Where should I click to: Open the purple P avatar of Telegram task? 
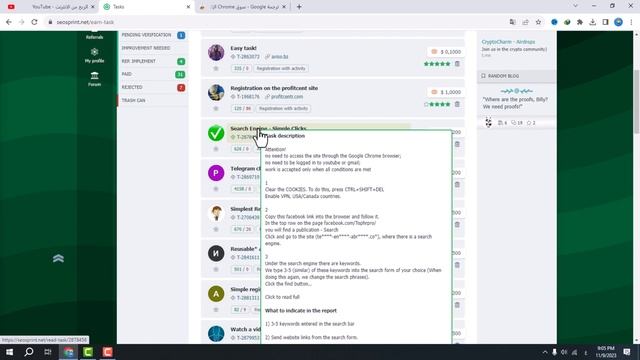[x=216, y=173]
